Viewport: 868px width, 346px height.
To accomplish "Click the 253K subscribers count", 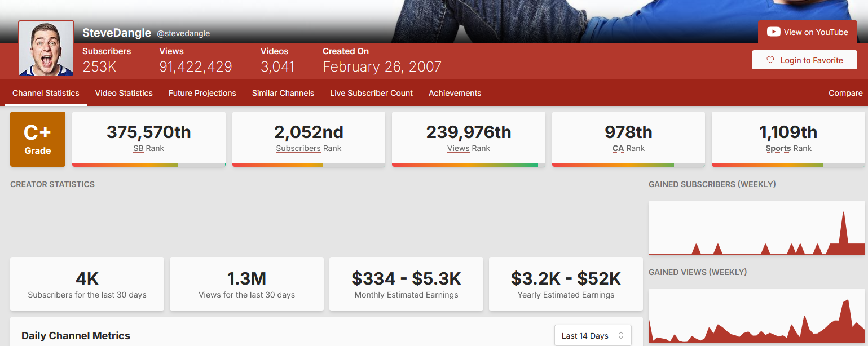I will click(x=99, y=66).
